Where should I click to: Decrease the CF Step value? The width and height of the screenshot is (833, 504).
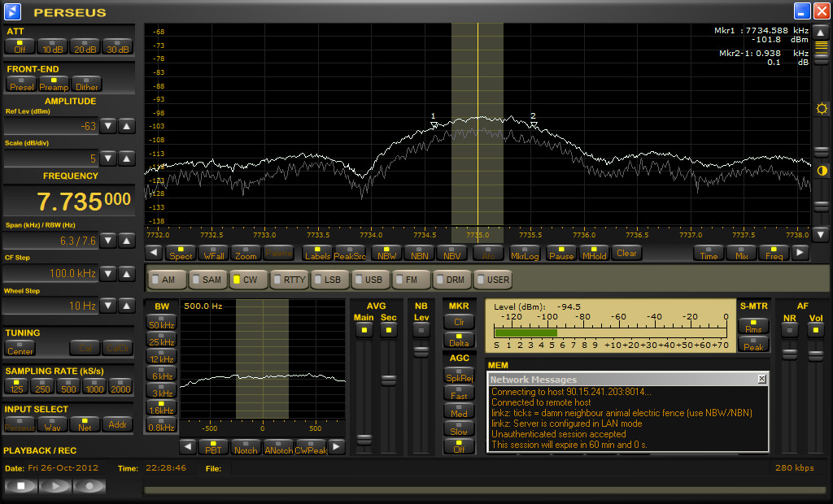tap(108, 273)
